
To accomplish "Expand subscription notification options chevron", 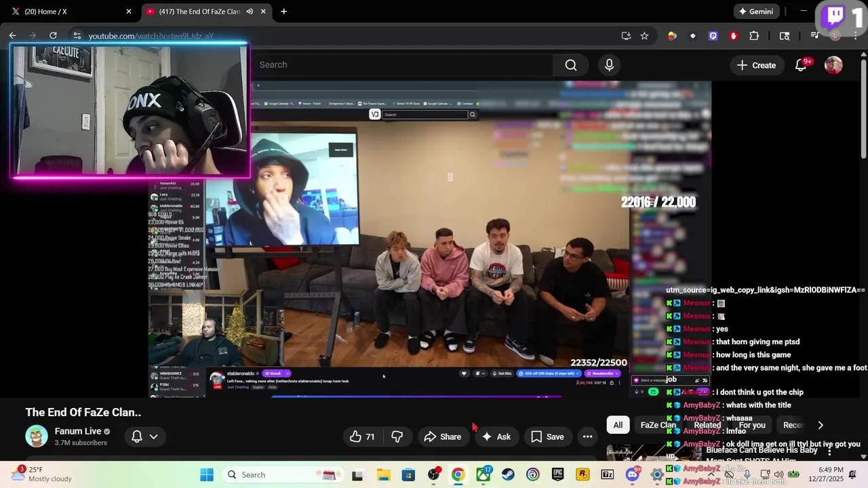I will coord(154,436).
